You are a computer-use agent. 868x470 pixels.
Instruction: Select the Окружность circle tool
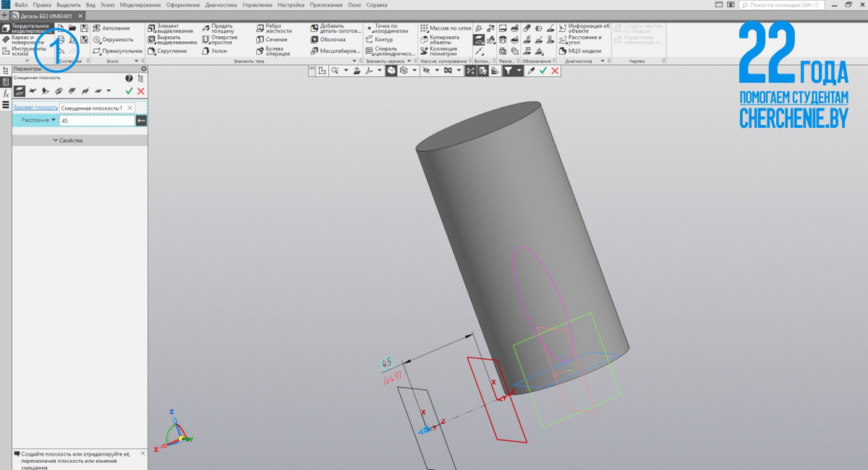(112, 40)
